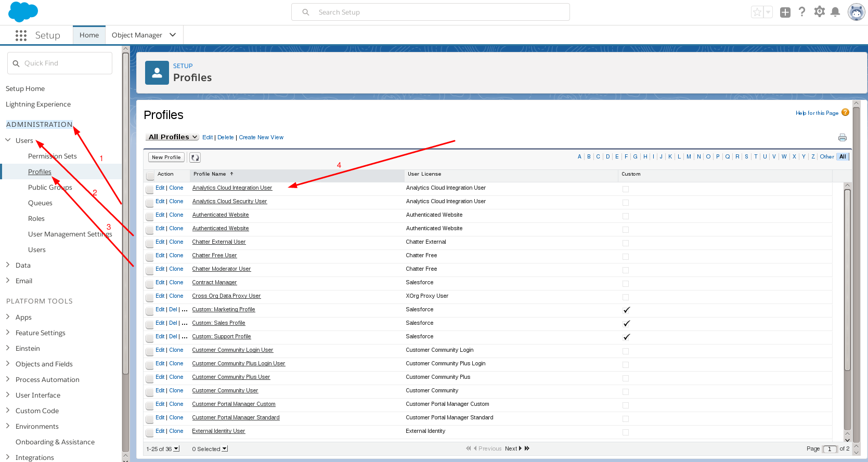This screenshot has height=462, width=868.
Task: Open the Object Manager tab dropdown chevron
Action: tap(173, 35)
